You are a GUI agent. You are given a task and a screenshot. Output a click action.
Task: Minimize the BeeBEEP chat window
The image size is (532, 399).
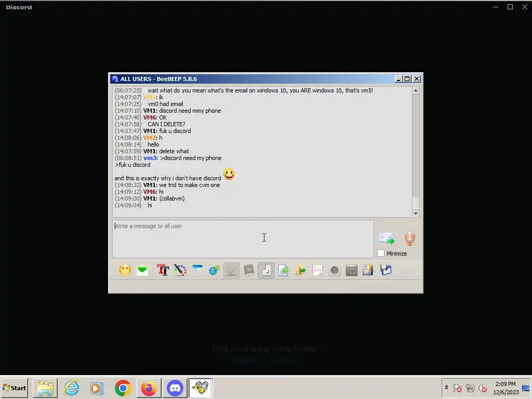coord(398,79)
